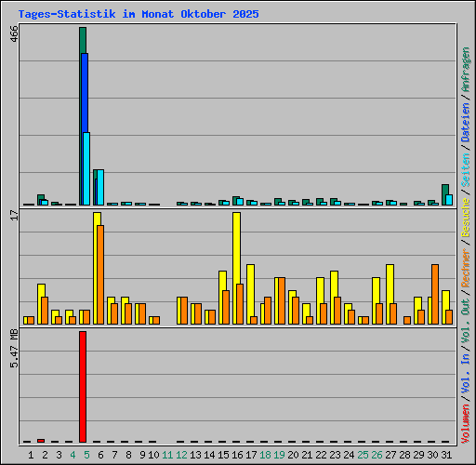The image size is (476, 465).
Task: Click day label "10" on the x-axis
Action: [153, 455]
